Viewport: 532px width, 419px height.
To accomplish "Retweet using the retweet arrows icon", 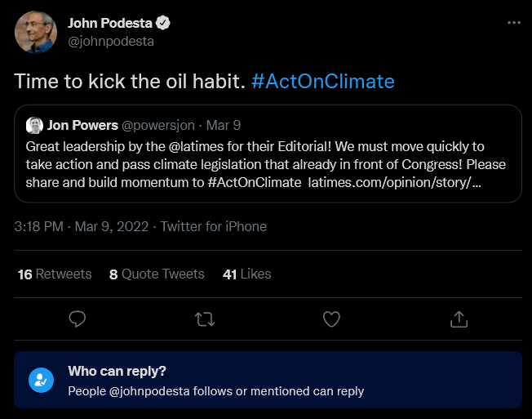I will (205, 319).
